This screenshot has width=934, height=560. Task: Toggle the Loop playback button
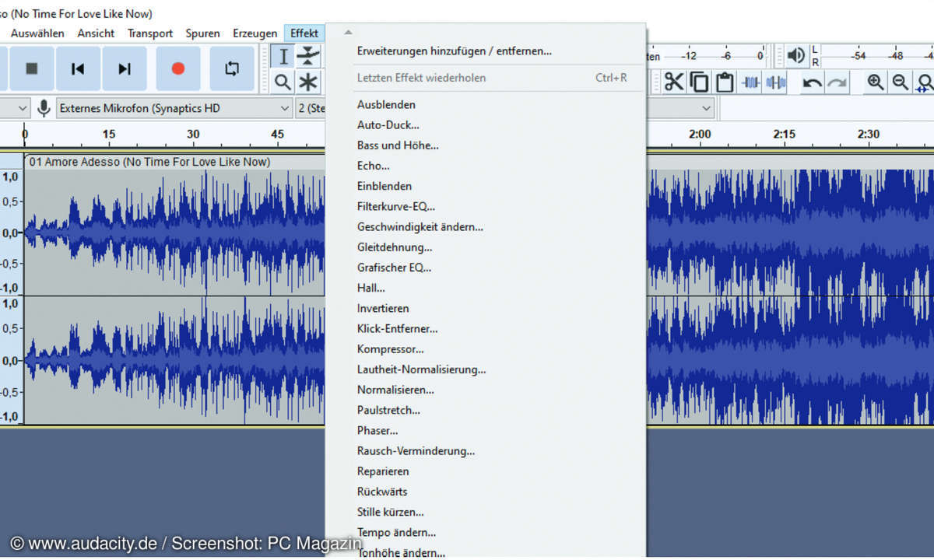coord(232,68)
